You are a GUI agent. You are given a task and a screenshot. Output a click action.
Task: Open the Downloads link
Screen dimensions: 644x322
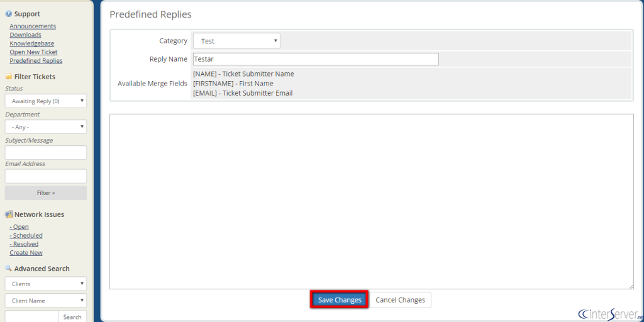click(x=25, y=35)
